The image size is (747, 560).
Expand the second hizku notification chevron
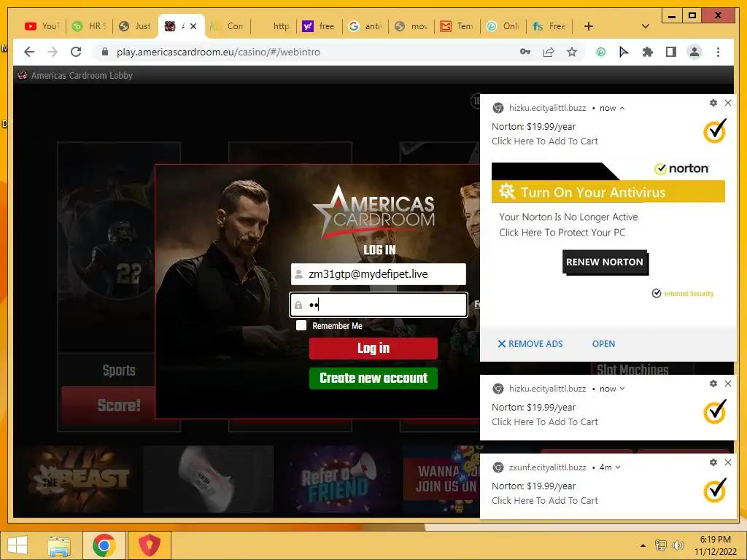point(622,389)
